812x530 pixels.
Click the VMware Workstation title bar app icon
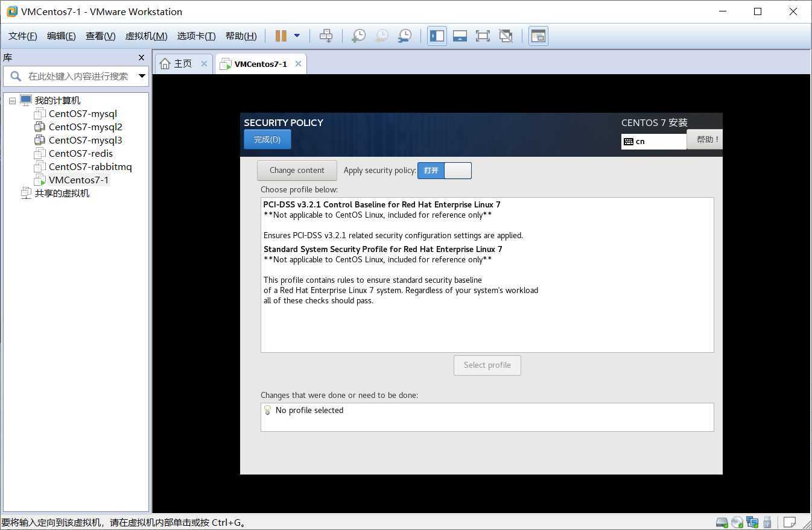coord(11,11)
